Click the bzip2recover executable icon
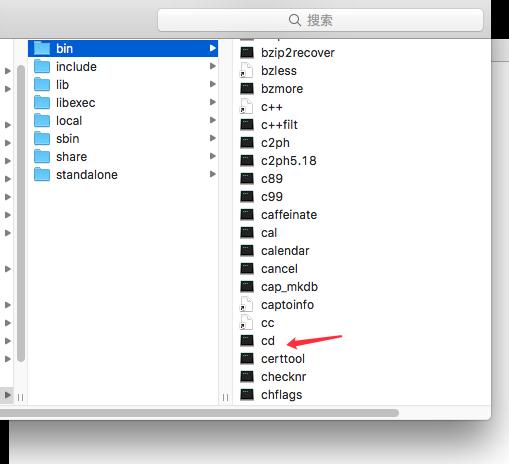The height and width of the screenshot is (464, 509). [247, 52]
